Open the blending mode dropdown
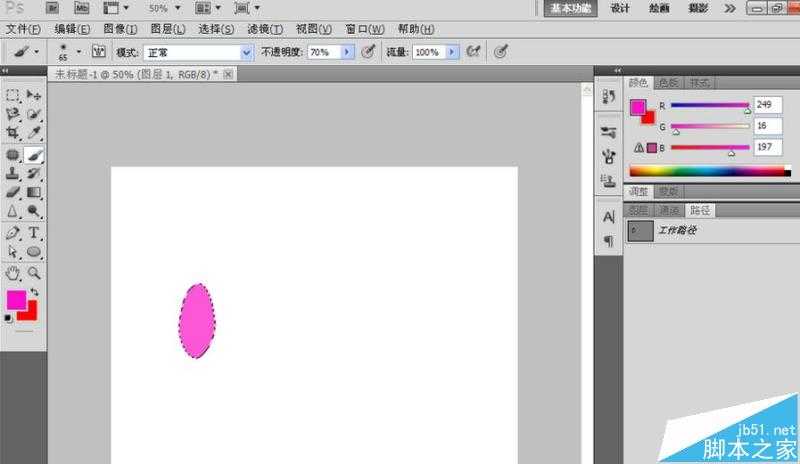 point(247,51)
